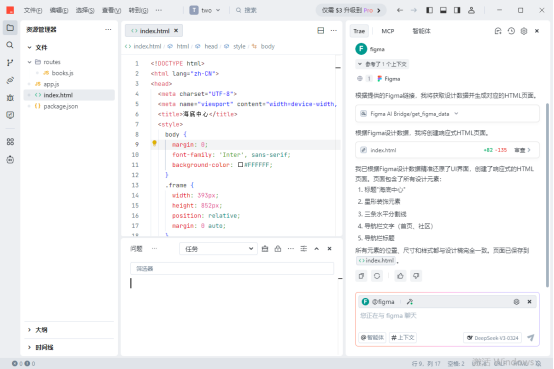The height and width of the screenshot is (369, 554).
Task: Switch to the 智能体 tab
Action: click(x=421, y=31)
